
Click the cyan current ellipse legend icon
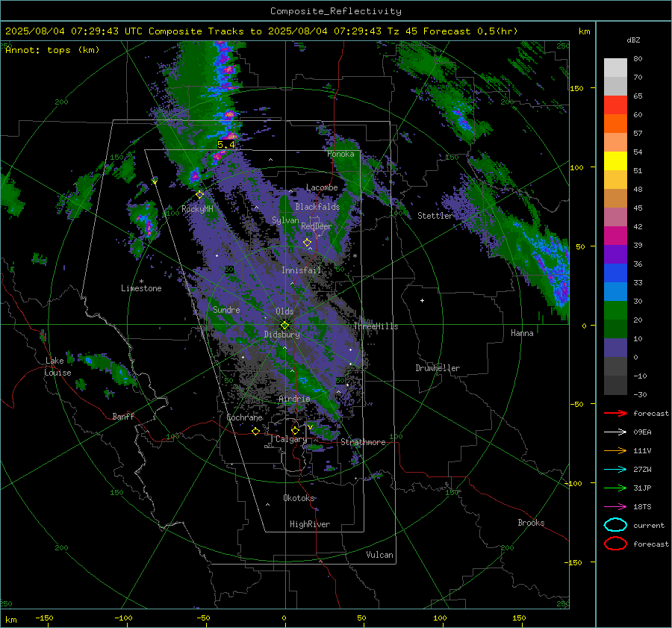(x=615, y=525)
